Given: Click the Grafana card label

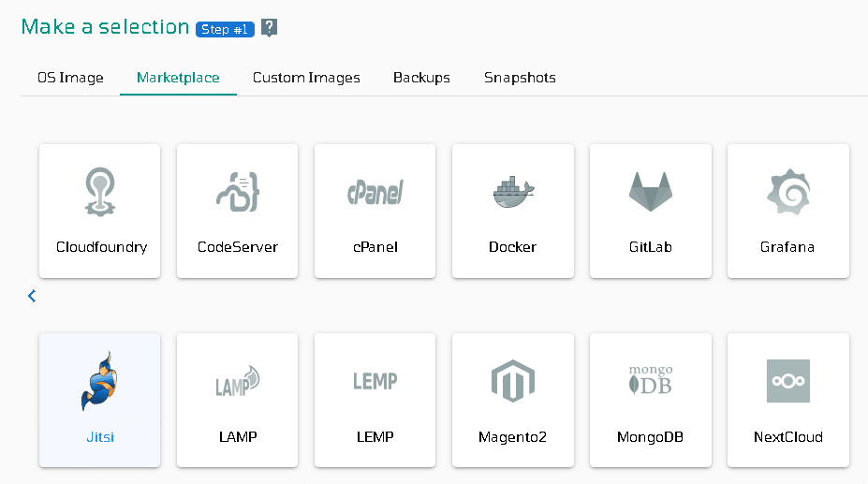Looking at the screenshot, I should 787,247.
